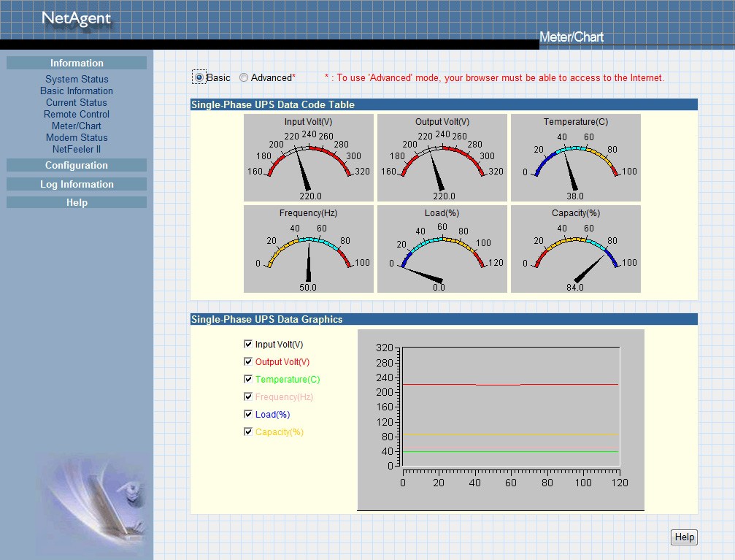Image resolution: width=735 pixels, height=560 pixels.
Task: Click the Temperature gauge meter
Action: pos(575,158)
